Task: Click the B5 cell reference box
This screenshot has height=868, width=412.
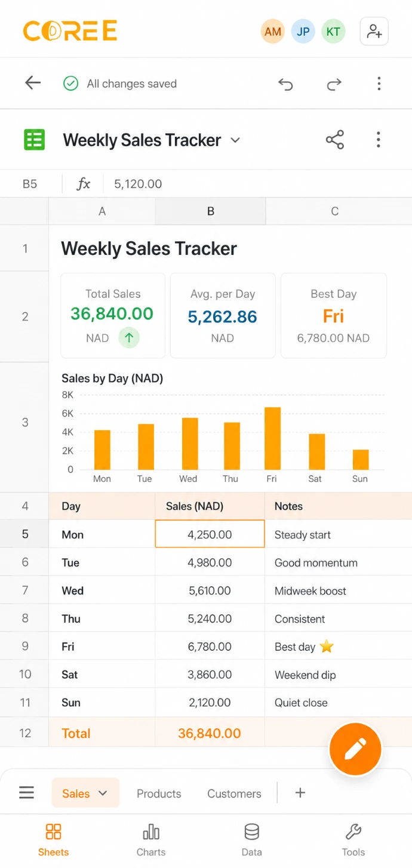Action: [x=30, y=184]
